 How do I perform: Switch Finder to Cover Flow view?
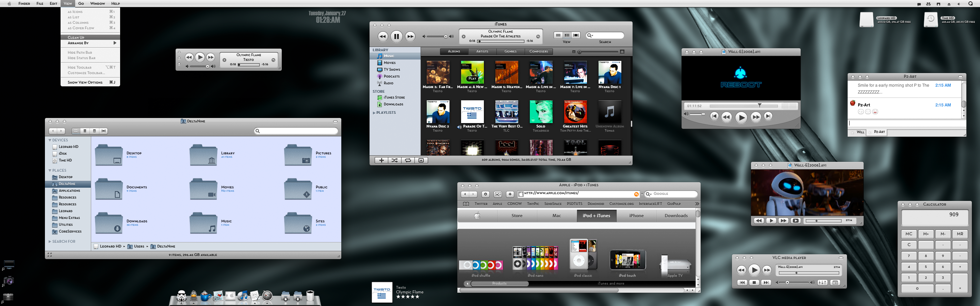[103, 131]
